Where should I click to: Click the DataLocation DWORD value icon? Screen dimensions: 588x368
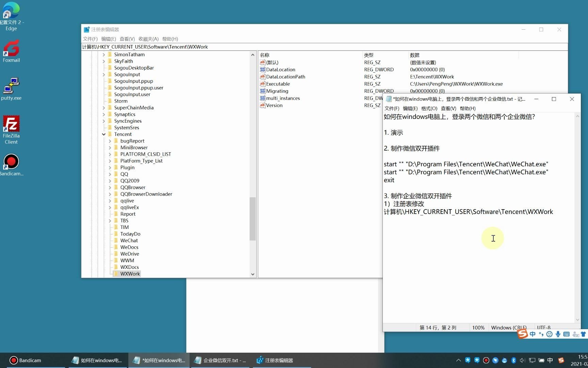pyautogui.click(x=262, y=70)
